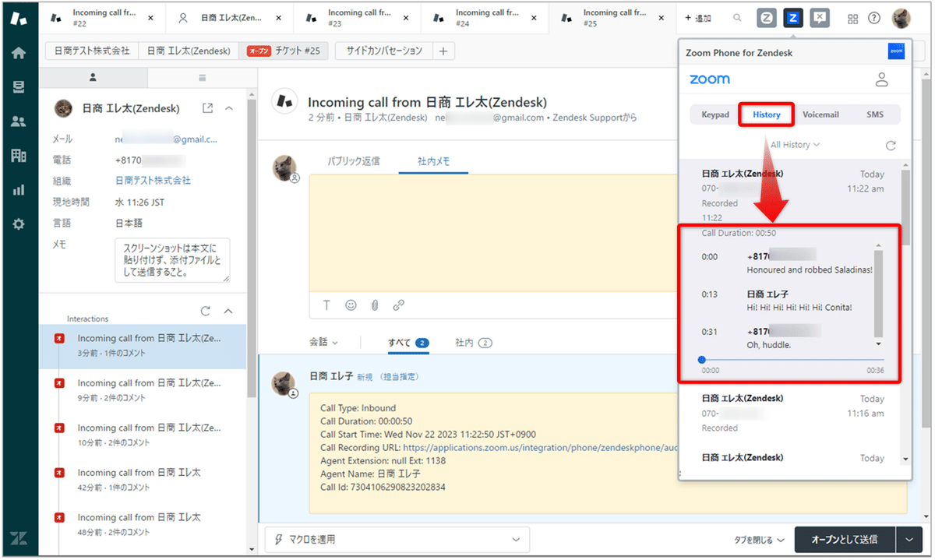
Task: Open the gray X app icon in the top bar
Action: coord(820,18)
